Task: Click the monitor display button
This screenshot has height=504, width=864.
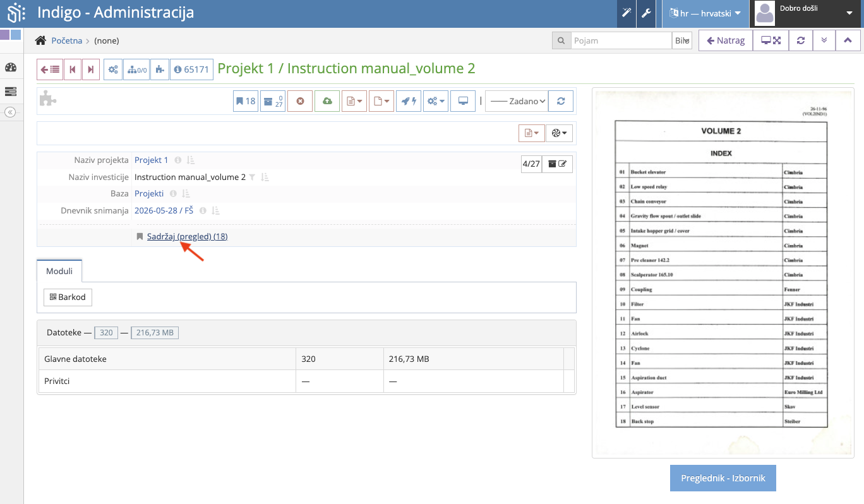Action: (463, 101)
